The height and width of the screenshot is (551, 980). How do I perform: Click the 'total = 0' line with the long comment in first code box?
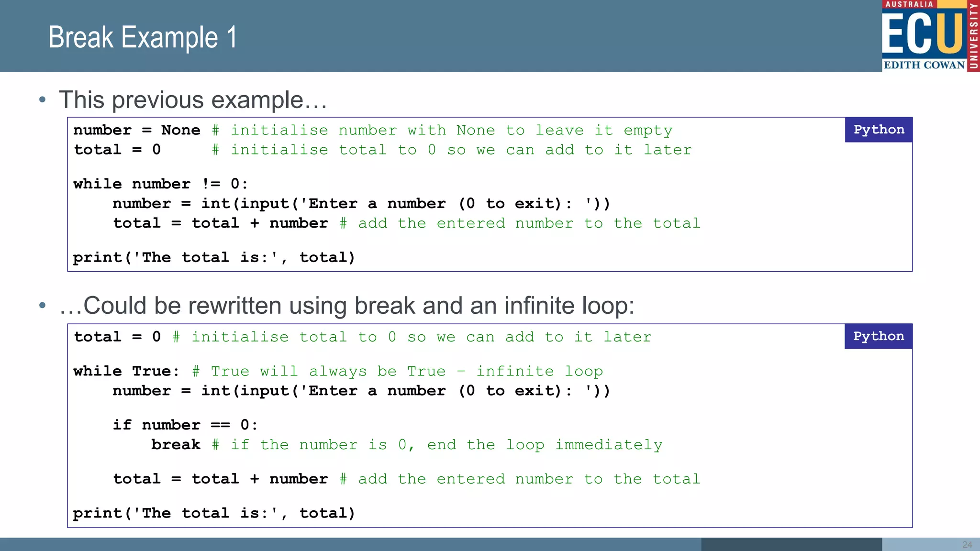tap(382, 150)
